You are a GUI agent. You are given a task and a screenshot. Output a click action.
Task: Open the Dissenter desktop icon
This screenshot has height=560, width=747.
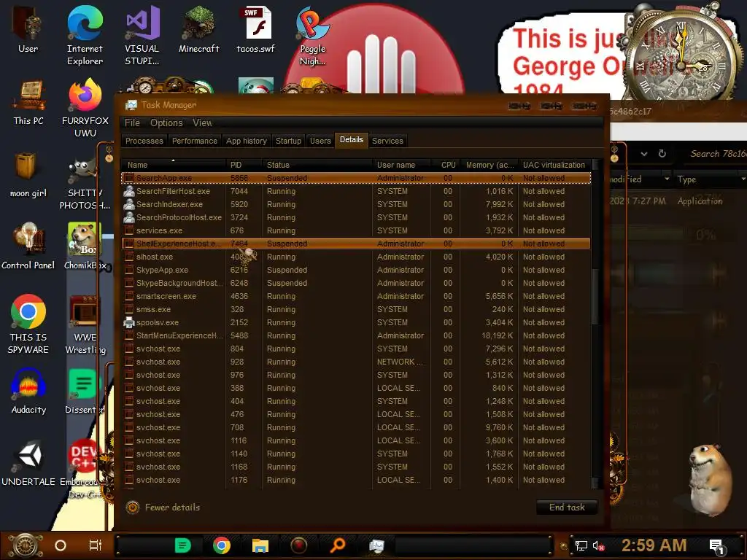click(85, 391)
